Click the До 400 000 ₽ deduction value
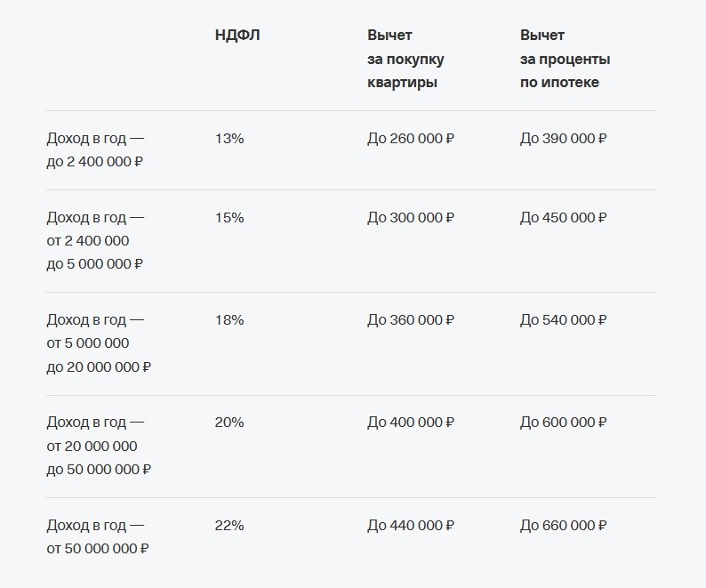The width and height of the screenshot is (706, 588). click(410, 423)
